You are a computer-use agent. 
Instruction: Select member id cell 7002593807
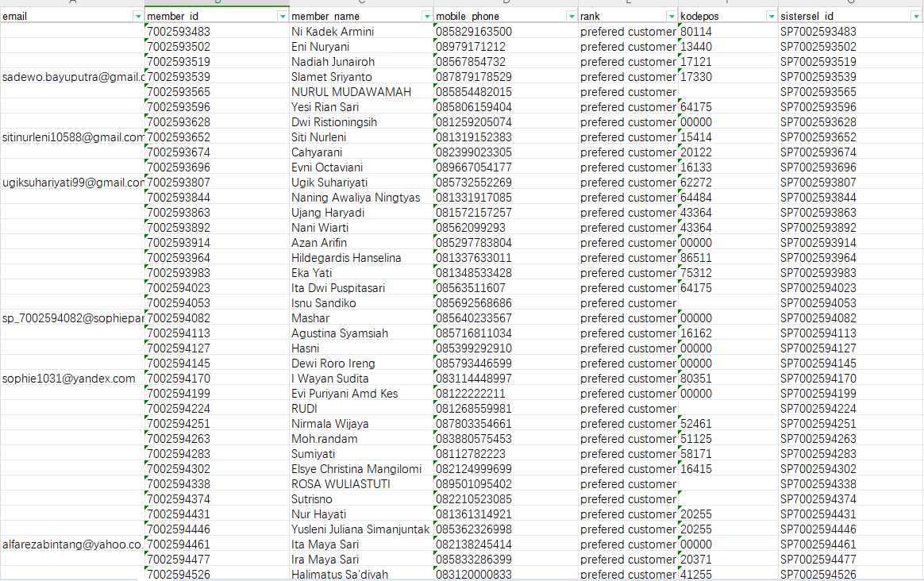click(x=217, y=183)
